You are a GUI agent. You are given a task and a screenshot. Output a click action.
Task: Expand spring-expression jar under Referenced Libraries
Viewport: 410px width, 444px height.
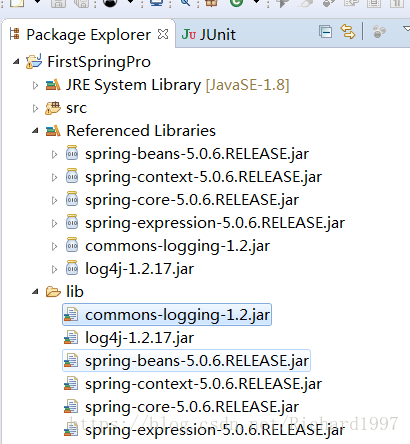[54, 223]
